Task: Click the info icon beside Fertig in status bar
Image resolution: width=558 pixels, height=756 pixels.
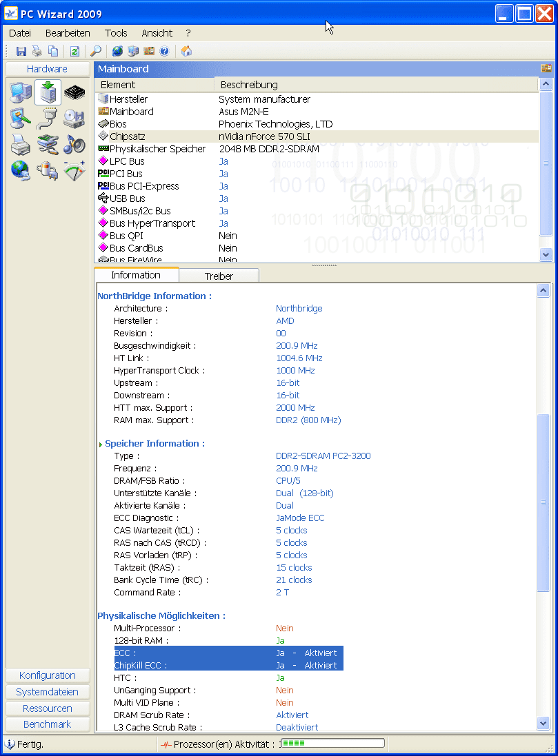Action: tap(10, 744)
